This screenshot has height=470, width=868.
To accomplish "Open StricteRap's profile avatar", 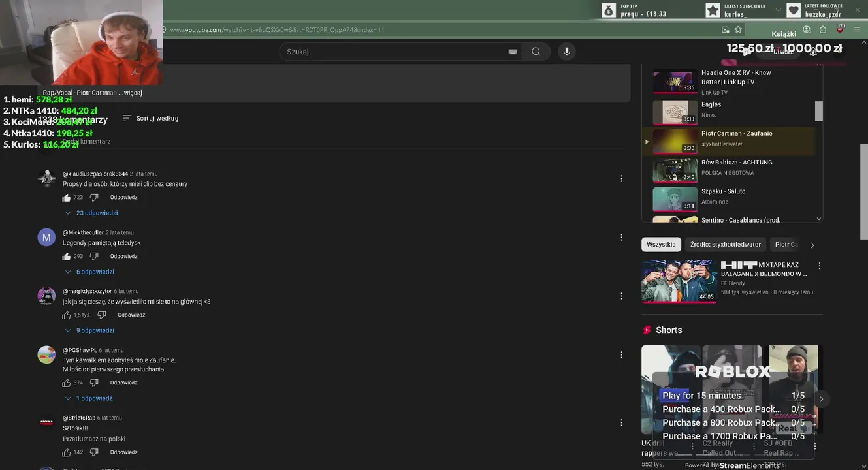I will point(46,422).
